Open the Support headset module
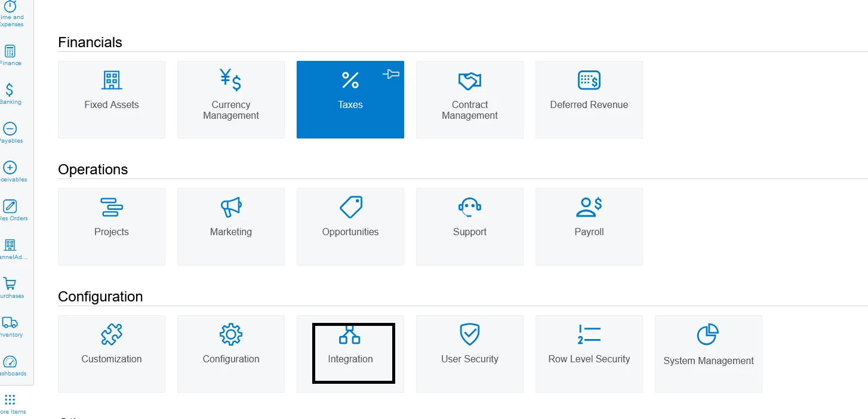The width and height of the screenshot is (868, 419). point(469,227)
